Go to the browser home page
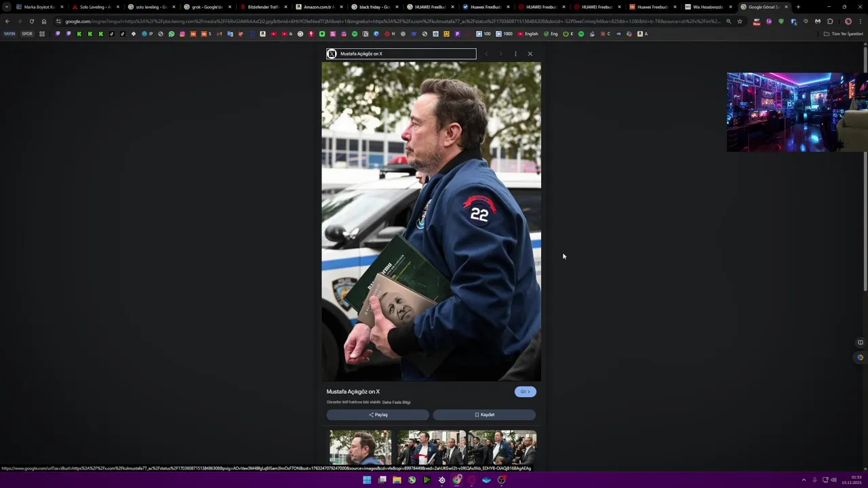This screenshot has height=488, width=868. click(44, 21)
